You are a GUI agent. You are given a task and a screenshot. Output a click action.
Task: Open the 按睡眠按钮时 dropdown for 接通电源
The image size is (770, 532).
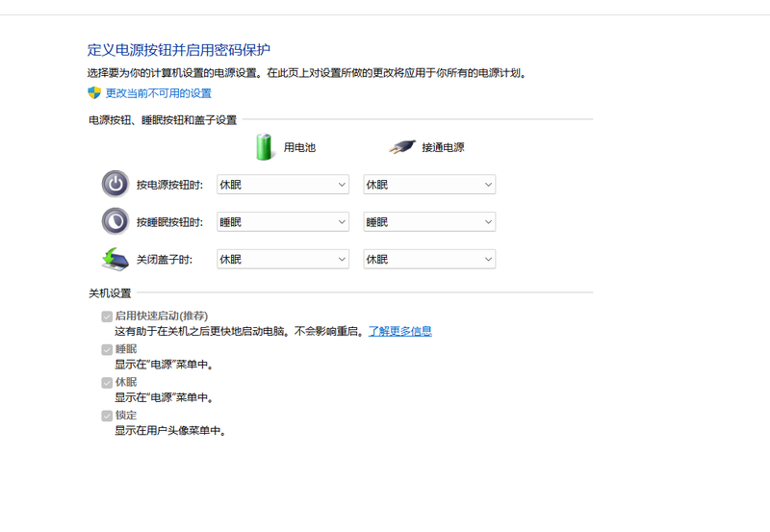pos(428,222)
